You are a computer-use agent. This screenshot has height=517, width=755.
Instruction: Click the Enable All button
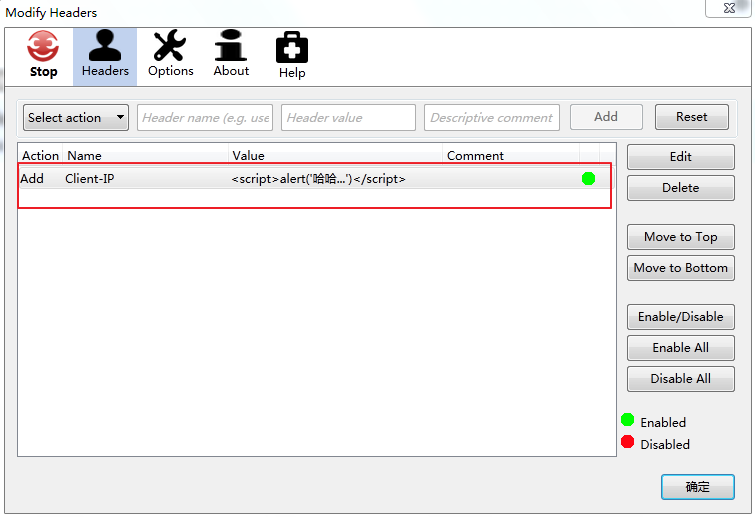pyautogui.click(x=680, y=348)
